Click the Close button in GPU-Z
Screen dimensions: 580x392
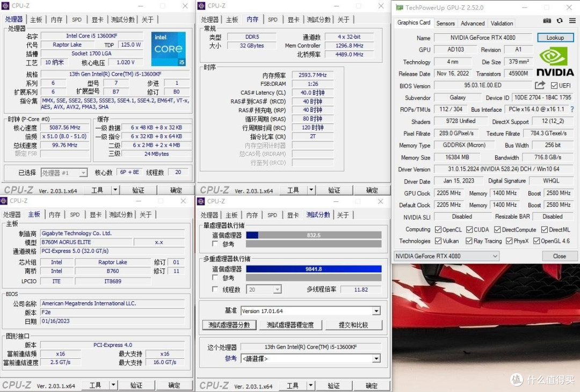pos(559,256)
